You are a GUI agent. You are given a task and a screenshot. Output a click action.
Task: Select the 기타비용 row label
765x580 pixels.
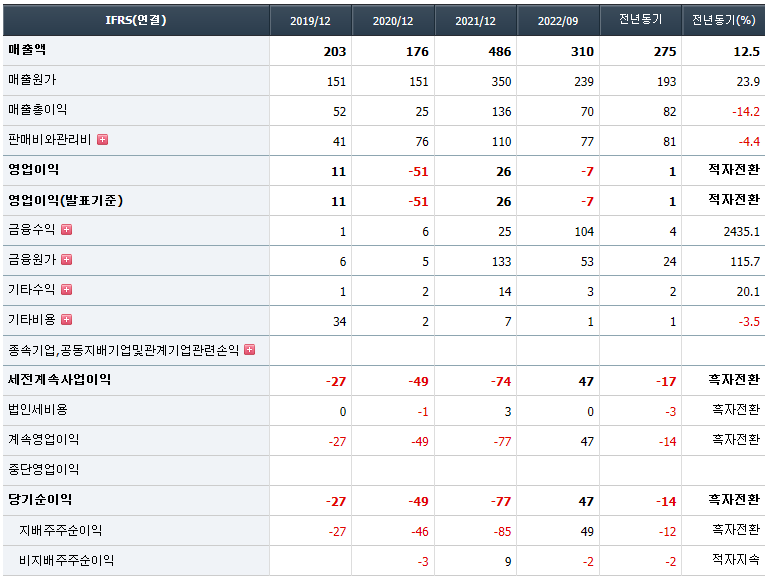32,320
